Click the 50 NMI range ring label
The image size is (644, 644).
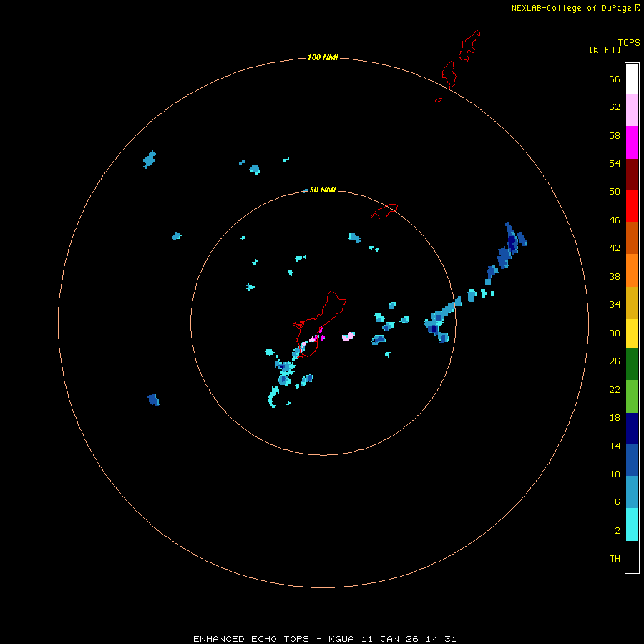(323, 190)
